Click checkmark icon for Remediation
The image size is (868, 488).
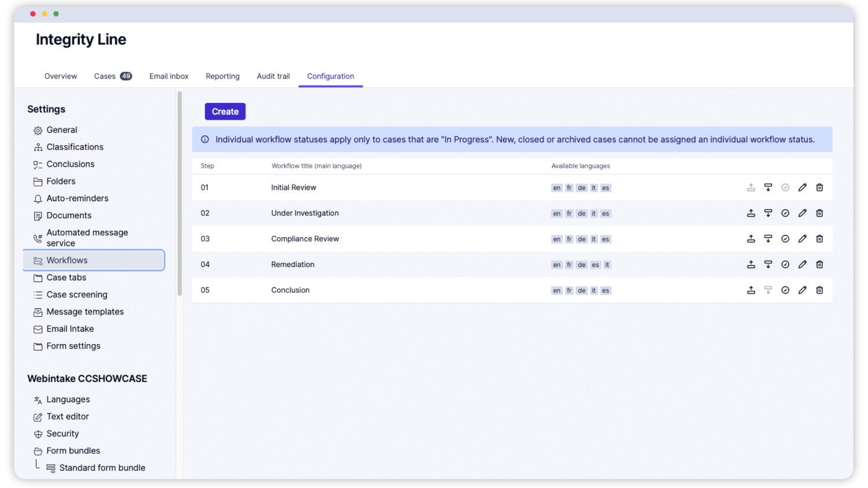point(785,264)
